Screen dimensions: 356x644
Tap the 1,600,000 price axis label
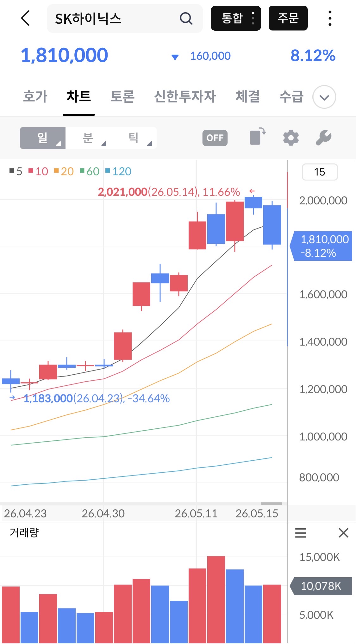click(x=323, y=294)
